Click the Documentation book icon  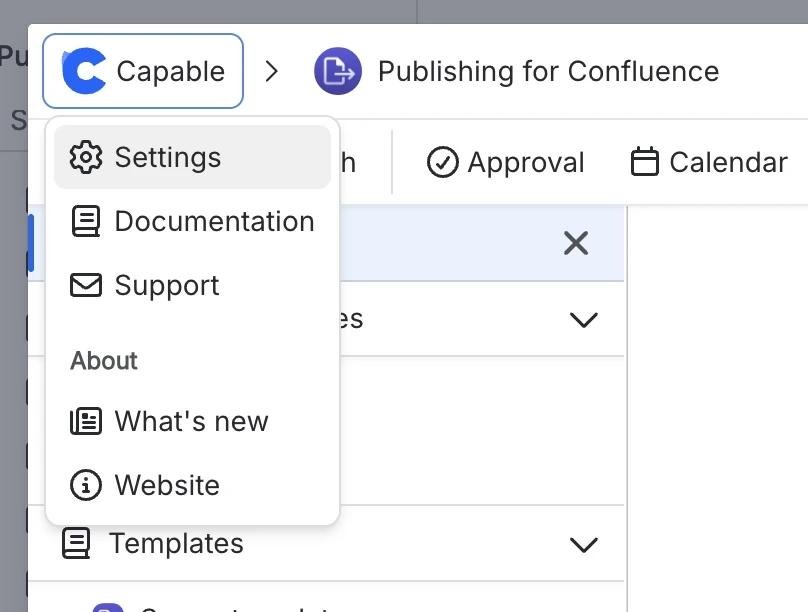[87, 221]
